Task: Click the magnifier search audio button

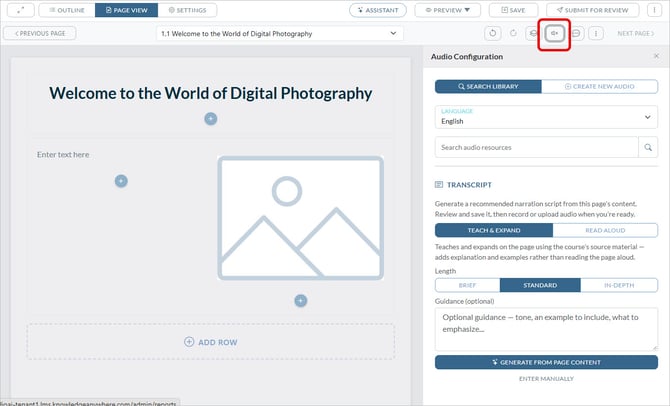Action: (648, 147)
